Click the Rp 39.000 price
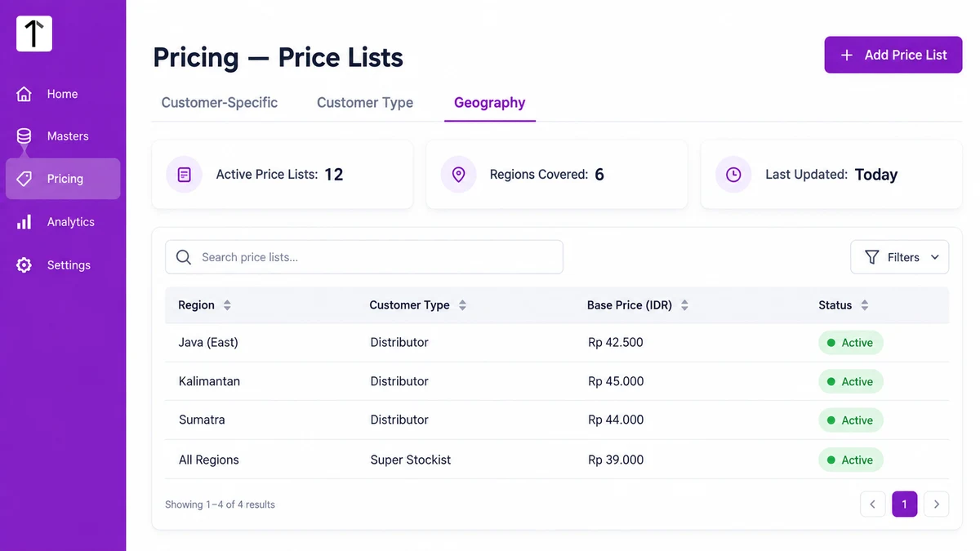980x551 pixels. (x=616, y=460)
